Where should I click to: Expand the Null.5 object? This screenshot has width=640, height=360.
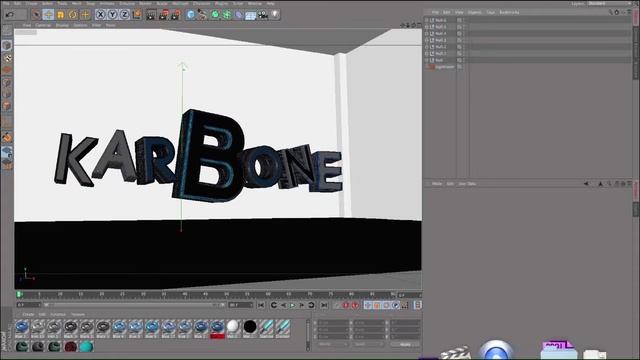427,27
